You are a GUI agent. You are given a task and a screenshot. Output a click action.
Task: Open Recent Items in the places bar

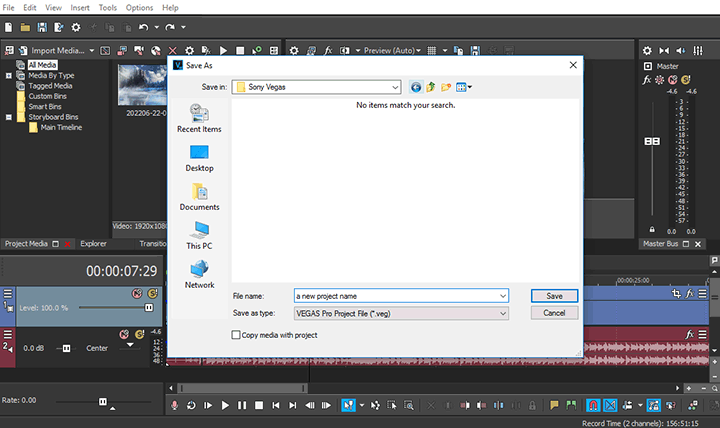[x=199, y=117]
